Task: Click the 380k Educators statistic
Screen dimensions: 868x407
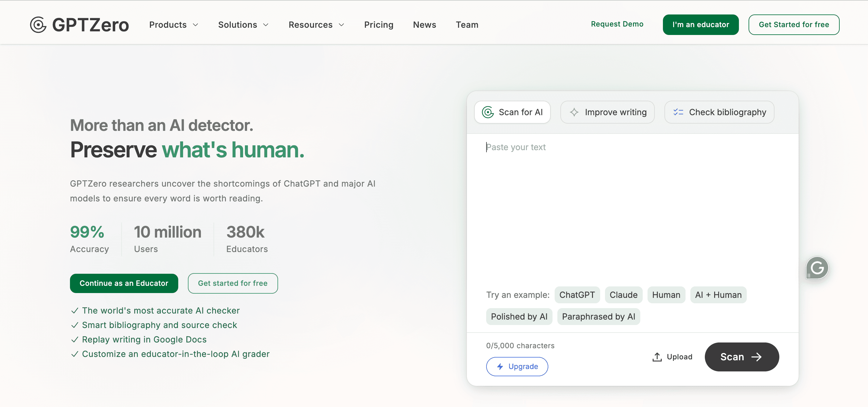Action: (x=247, y=239)
